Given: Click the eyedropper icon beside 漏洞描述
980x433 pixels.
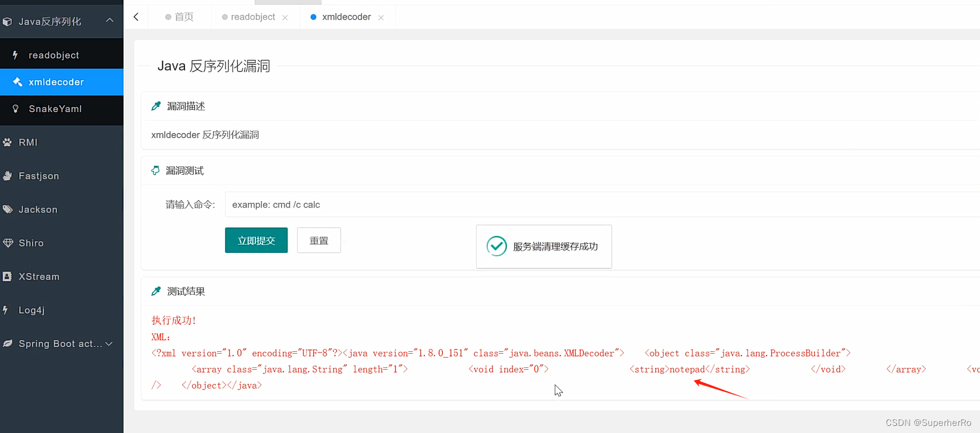Looking at the screenshot, I should coord(156,106).
